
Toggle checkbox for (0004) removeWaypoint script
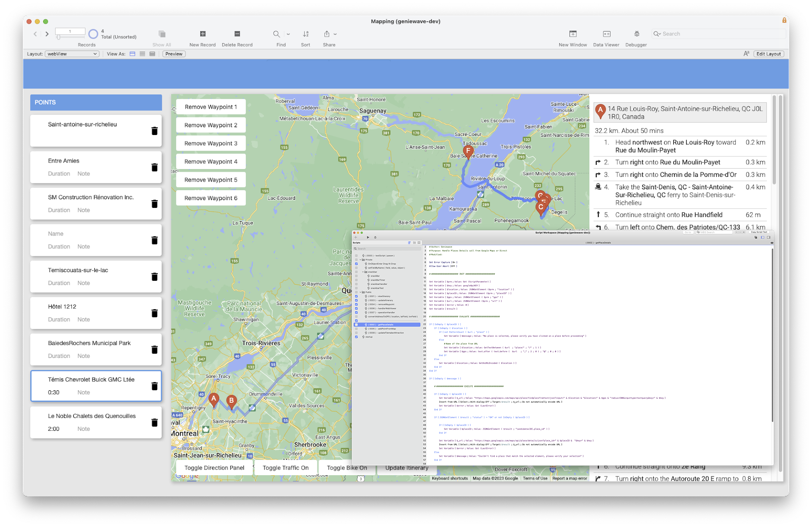pyautogui.click(x=356, y=304)
